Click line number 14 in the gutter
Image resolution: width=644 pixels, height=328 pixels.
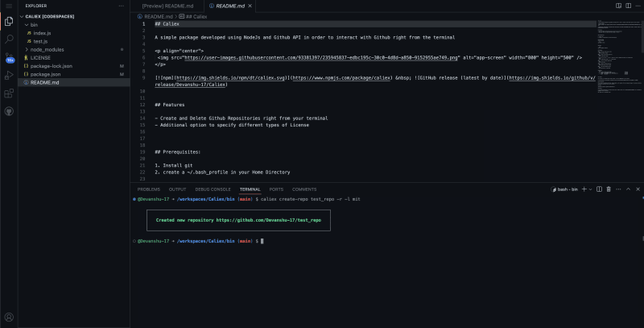click(142, 118)
